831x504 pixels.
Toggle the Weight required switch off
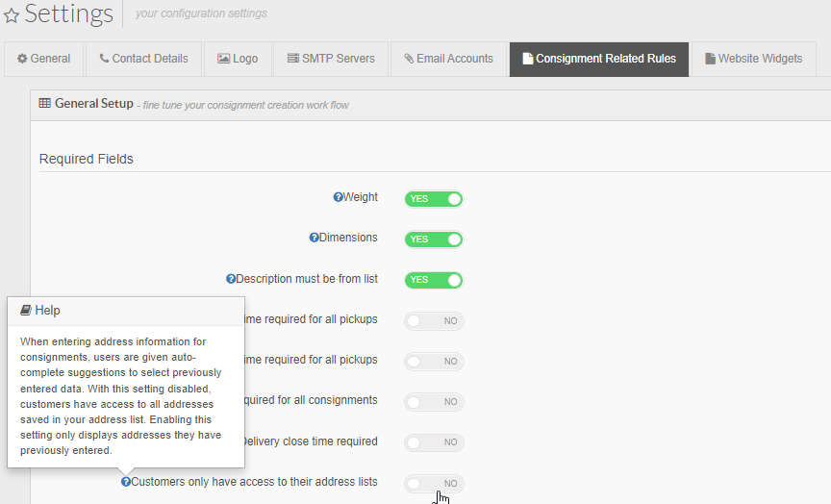(434, 199)
